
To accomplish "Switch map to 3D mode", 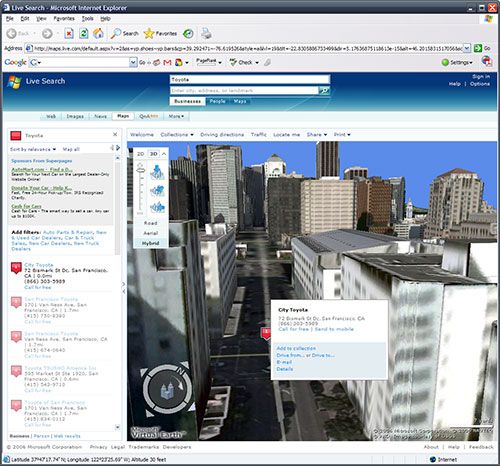I will (153, 154).
